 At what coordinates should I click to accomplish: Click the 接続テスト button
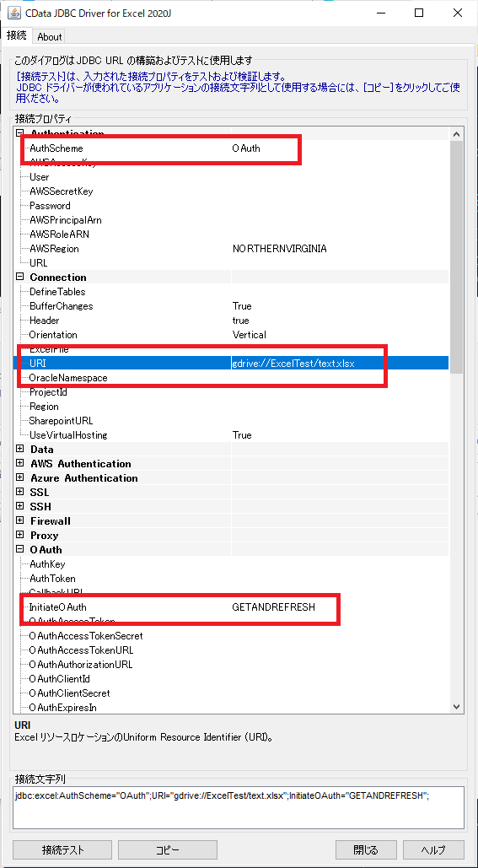[x=62, y=849]
